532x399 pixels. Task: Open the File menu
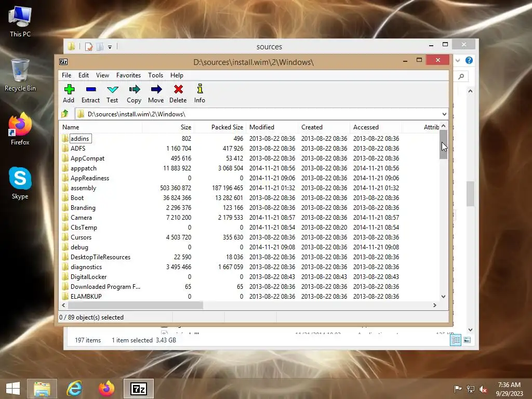pos(66,75)
